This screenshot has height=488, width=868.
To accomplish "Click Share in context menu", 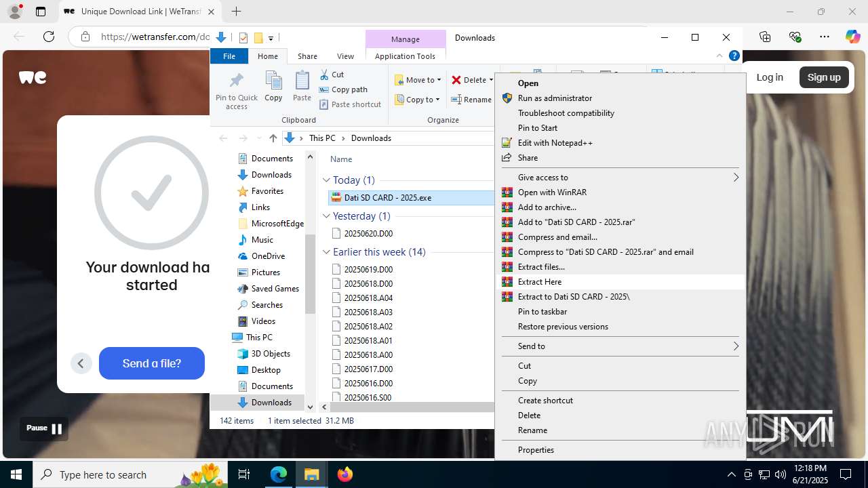I will (620, 157).
